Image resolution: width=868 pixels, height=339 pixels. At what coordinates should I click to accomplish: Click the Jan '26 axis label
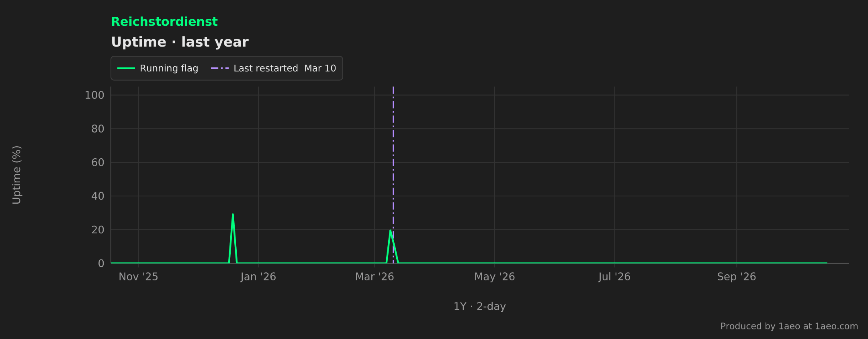click(258, 277)
